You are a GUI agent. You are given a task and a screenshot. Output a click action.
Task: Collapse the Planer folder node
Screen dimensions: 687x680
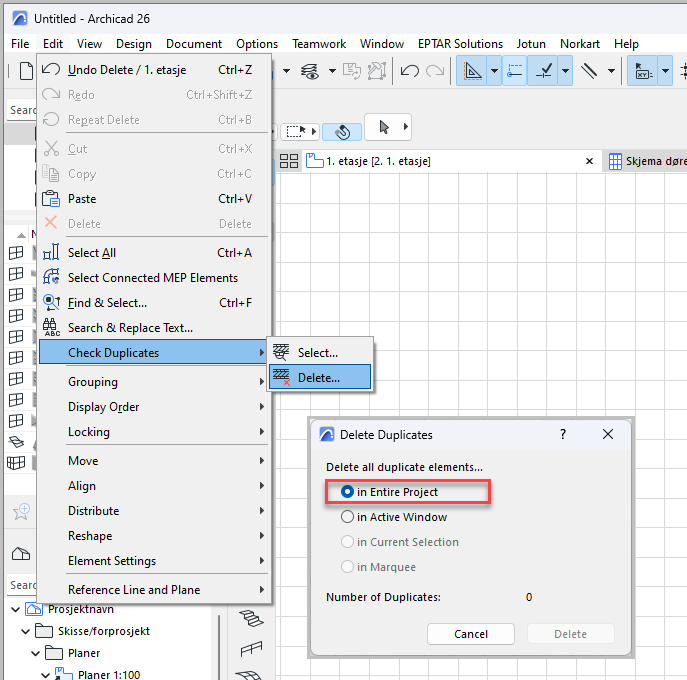coord(36,653)
